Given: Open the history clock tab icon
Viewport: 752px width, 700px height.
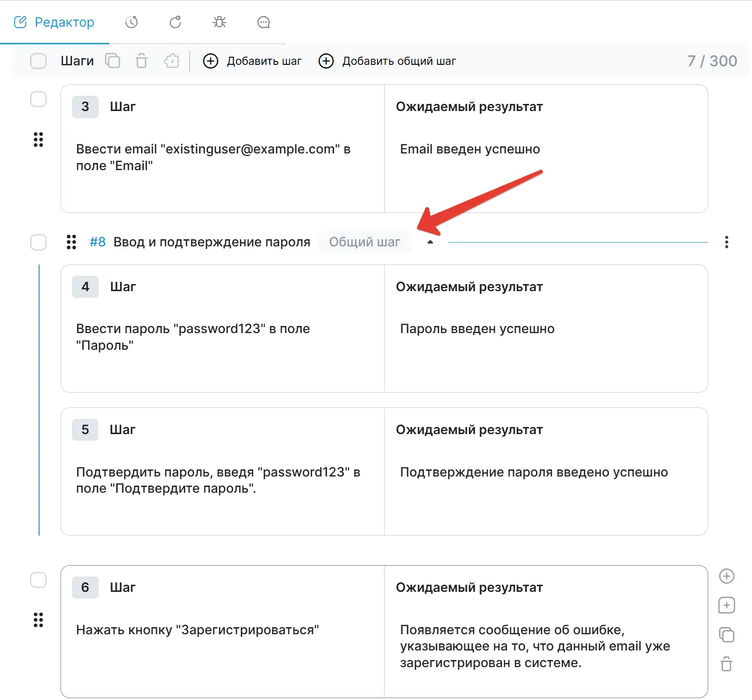Looking at the screenshot, I should [x=132, y=22].
